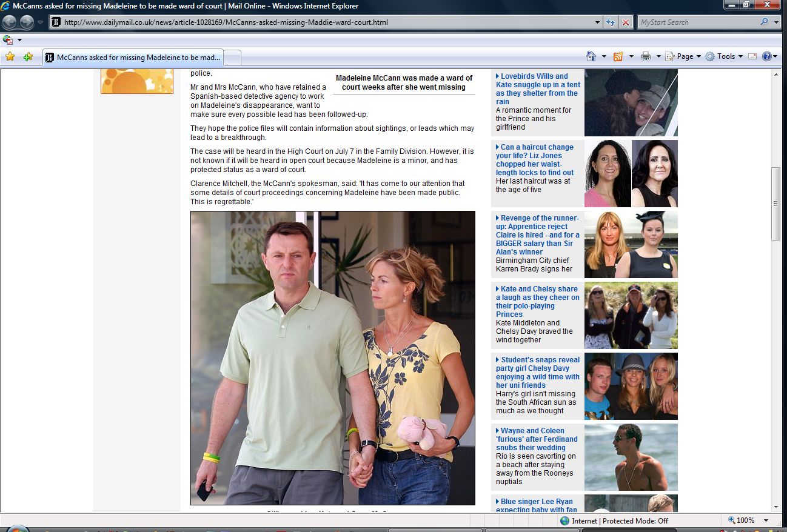The height and width of the screenshot is (532, 787).
Task: Click the browser Back arrow button
Action: tap(10, 22)
